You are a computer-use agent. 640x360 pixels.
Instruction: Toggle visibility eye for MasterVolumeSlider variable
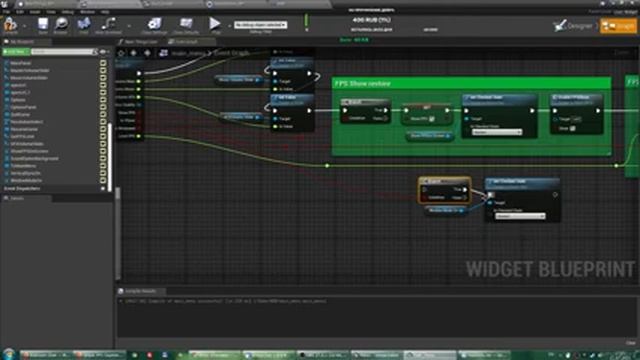pyautogui.click(x=103, y=70)
